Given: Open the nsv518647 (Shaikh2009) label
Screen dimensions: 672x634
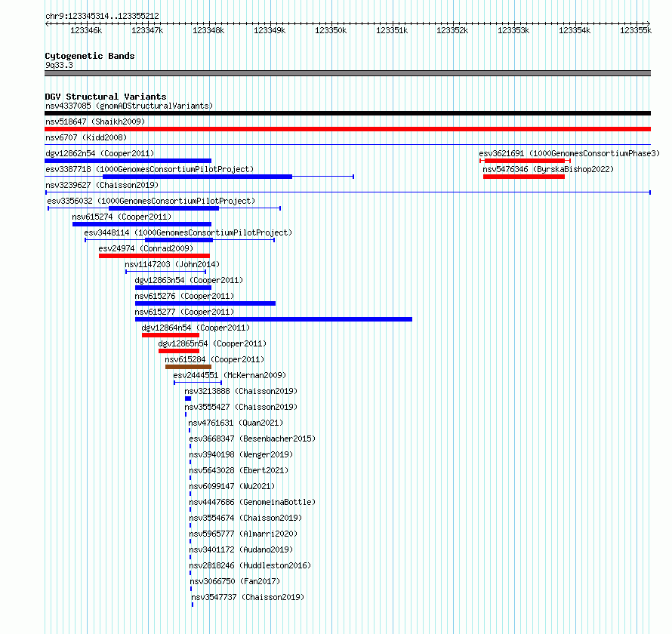Looking at the screenshot, I should [95, 122].
